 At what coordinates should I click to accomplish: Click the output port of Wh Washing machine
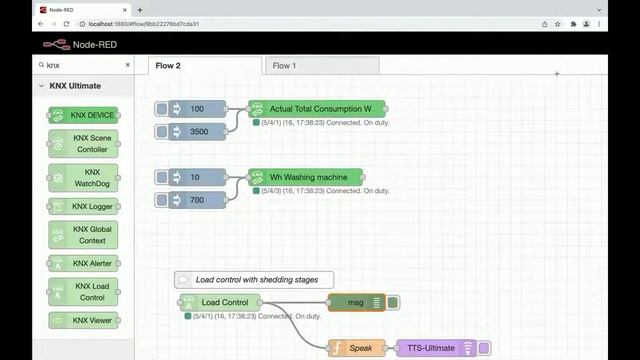[x=363, y=177]
